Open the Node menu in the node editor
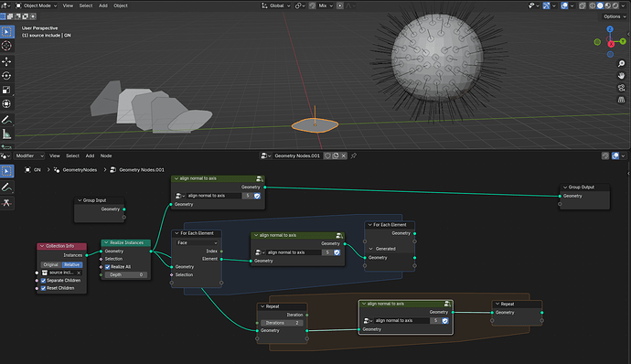The image size is (631, 364). tap(106, 155)
